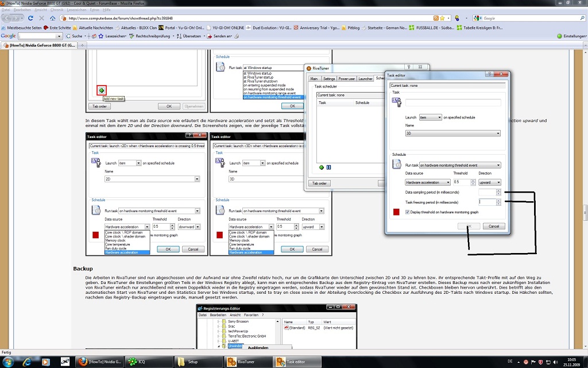Bookmark this page with the star icon
This screenshot has width=588, height=368.
[x=442, y=18]
